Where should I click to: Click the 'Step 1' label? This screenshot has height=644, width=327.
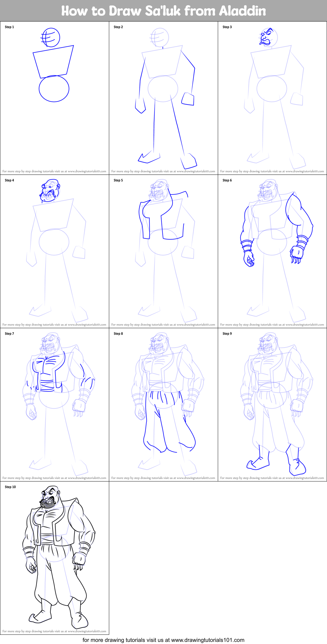pyautogui.click(x=9, y=27)
